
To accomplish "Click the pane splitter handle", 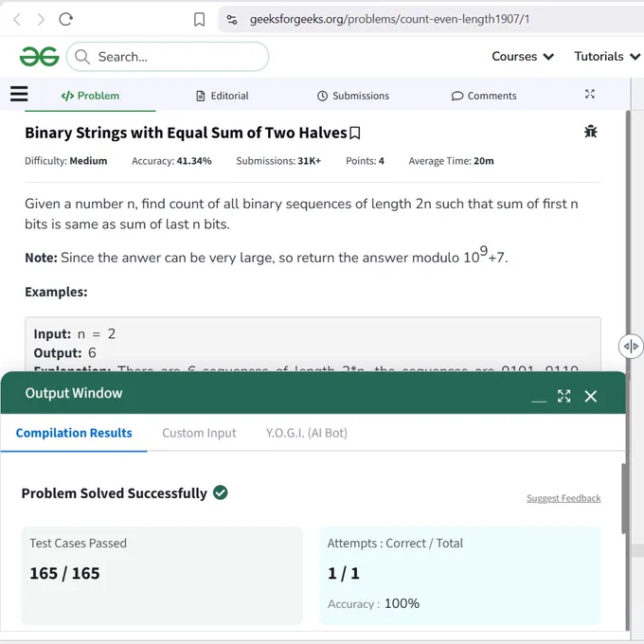I will (x=631, y=347).
